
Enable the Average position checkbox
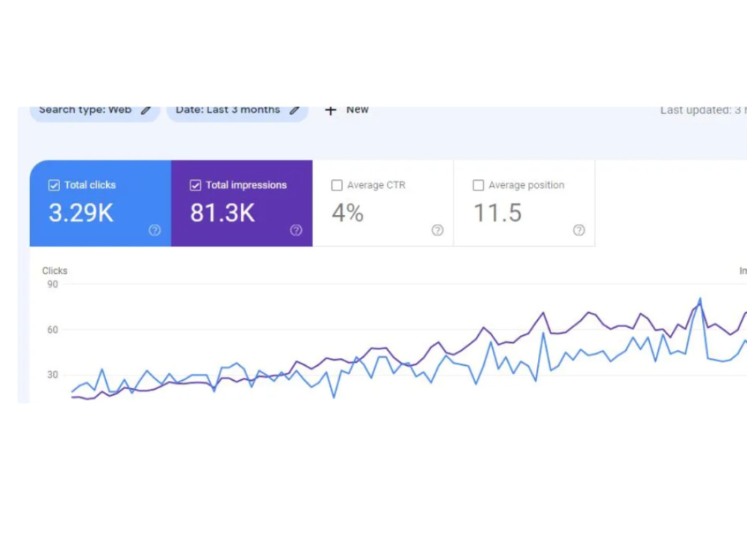click(x=478, y=185)
